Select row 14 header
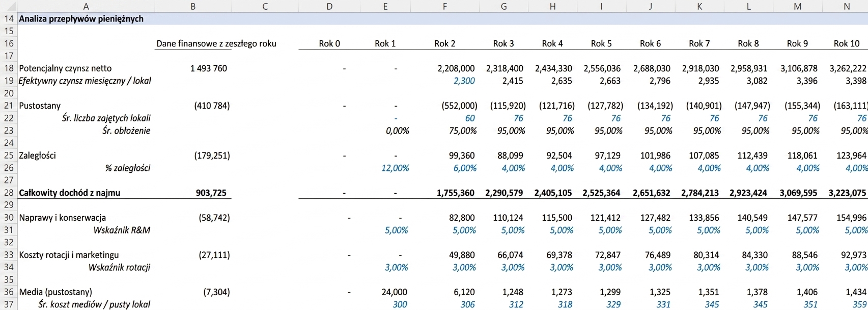This screenshot has width=868, height=310. click(9, 19)
